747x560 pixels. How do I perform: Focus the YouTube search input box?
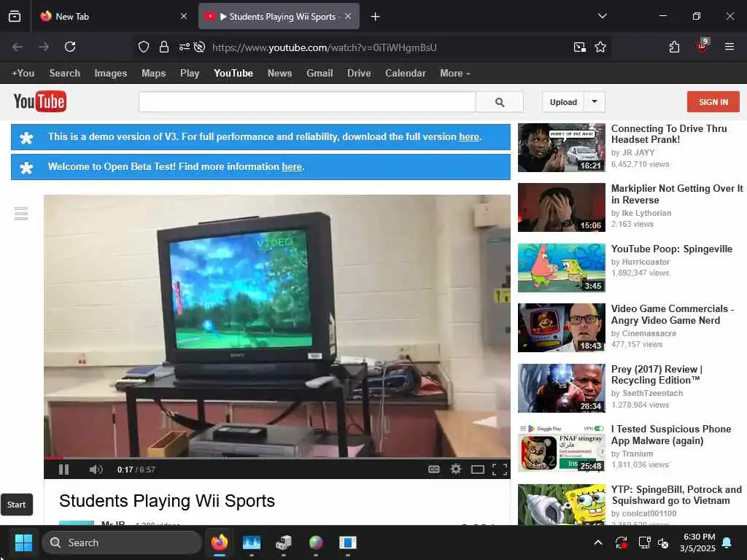coord(307,102)
